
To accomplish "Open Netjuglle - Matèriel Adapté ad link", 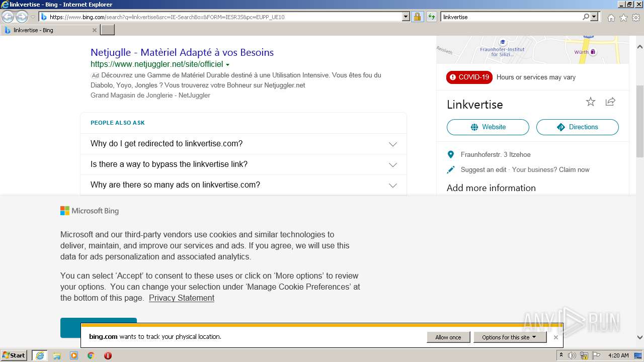I will click(182, 52).
